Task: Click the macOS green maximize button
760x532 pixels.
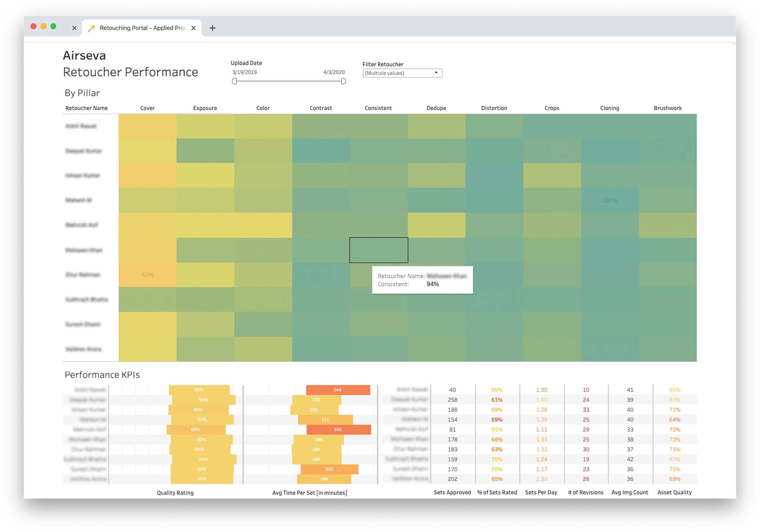Action: click(x=53, y=27)
